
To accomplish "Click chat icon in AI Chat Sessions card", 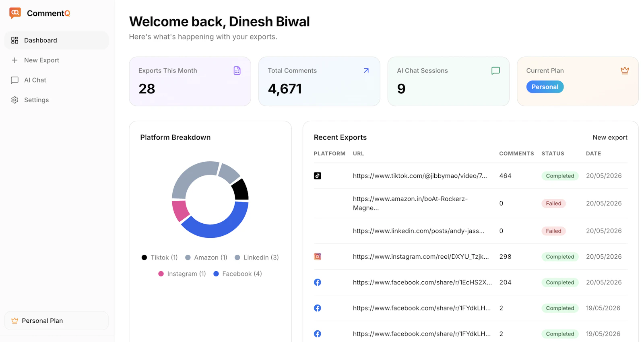I will 495,70.
